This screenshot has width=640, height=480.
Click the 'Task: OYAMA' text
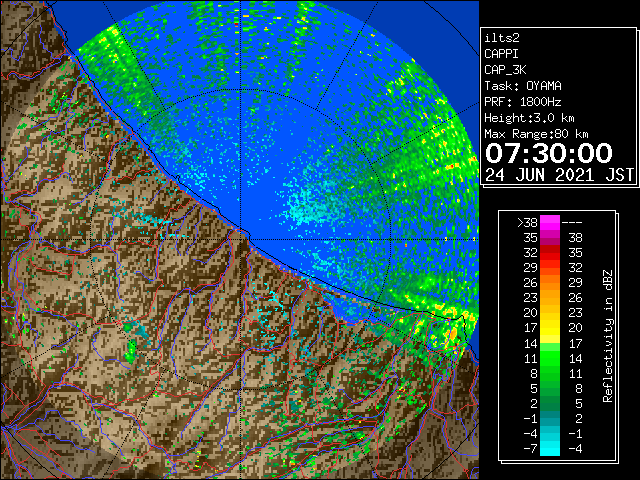tap(523, 86)
